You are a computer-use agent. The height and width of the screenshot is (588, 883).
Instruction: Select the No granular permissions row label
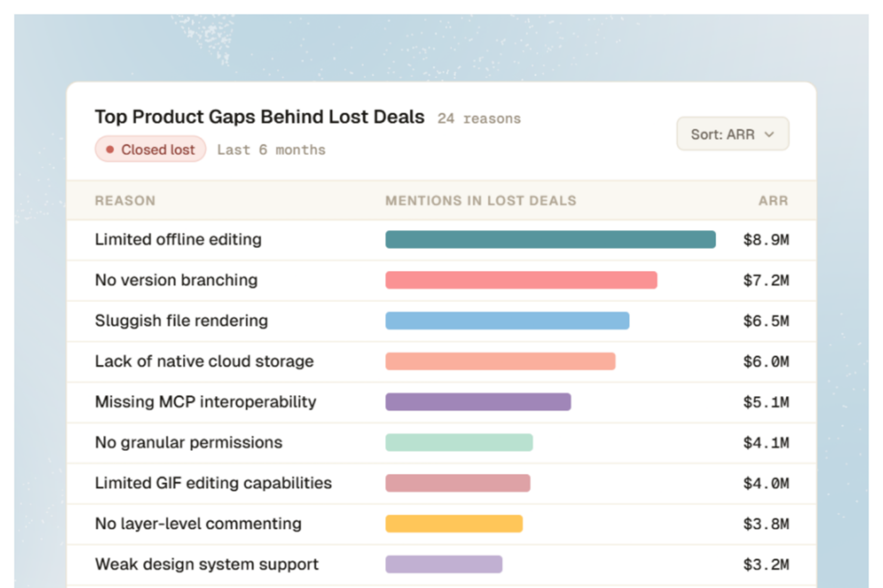pos(189,442)
